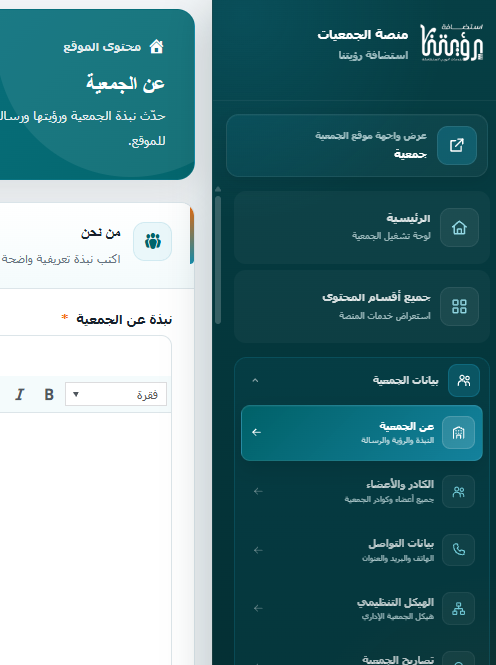The image size is (496, 665).
Task: Select عن الجمعية sidebar item
Action: [362, 433]
